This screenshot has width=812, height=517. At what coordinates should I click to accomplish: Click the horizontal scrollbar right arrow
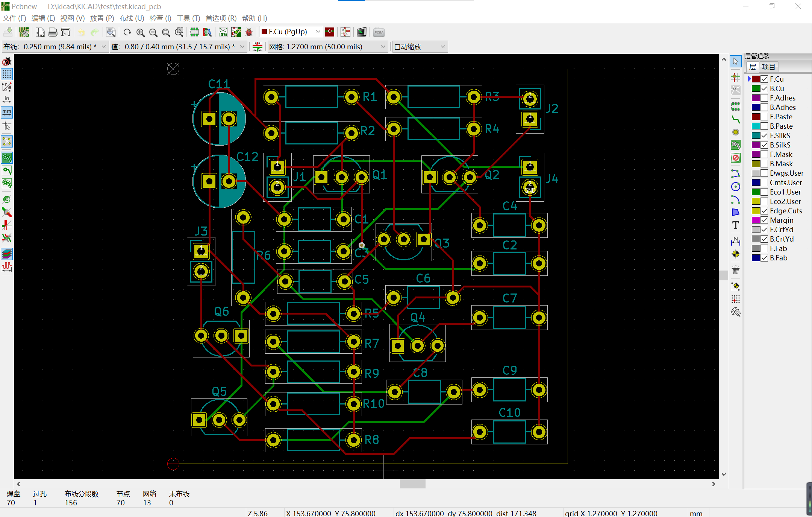pyautogui.click(x=714, y=484)
